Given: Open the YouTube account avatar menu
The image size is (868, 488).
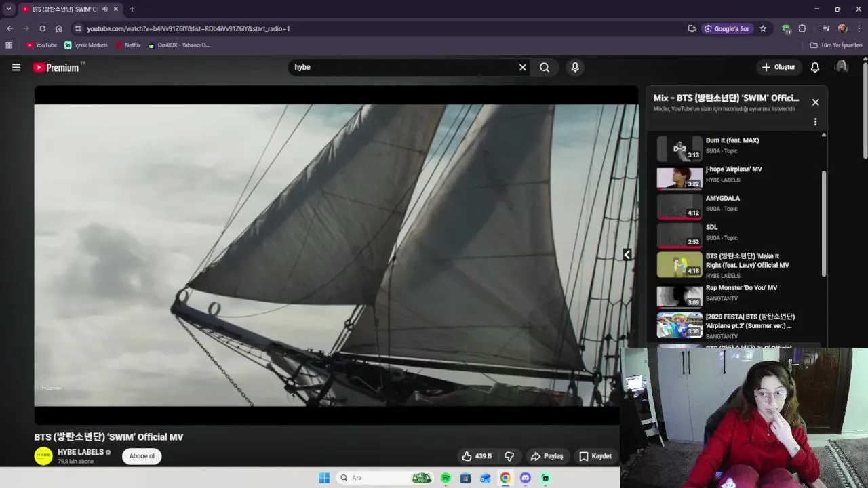Looking at the screenshot, I should [x=841, y=66].
